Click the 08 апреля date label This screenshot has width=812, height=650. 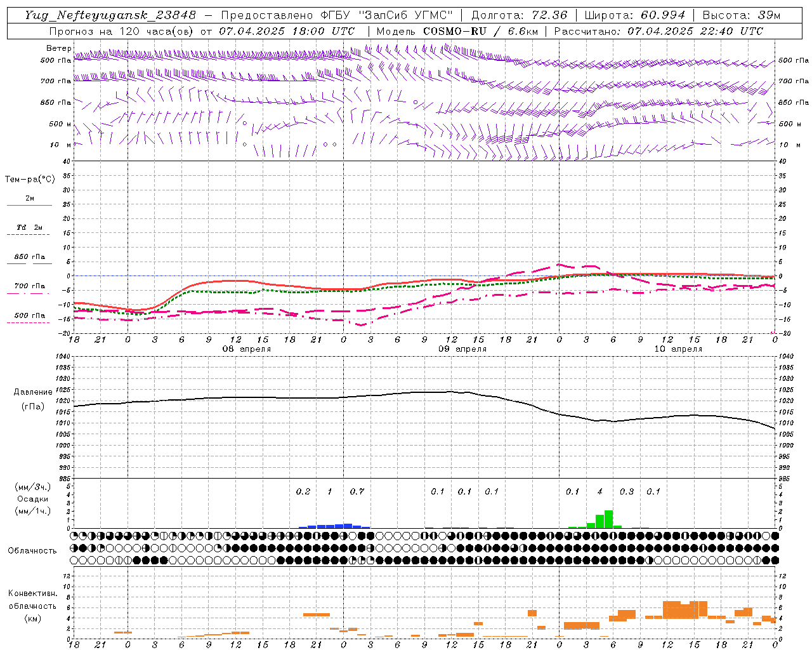(246, 349)
